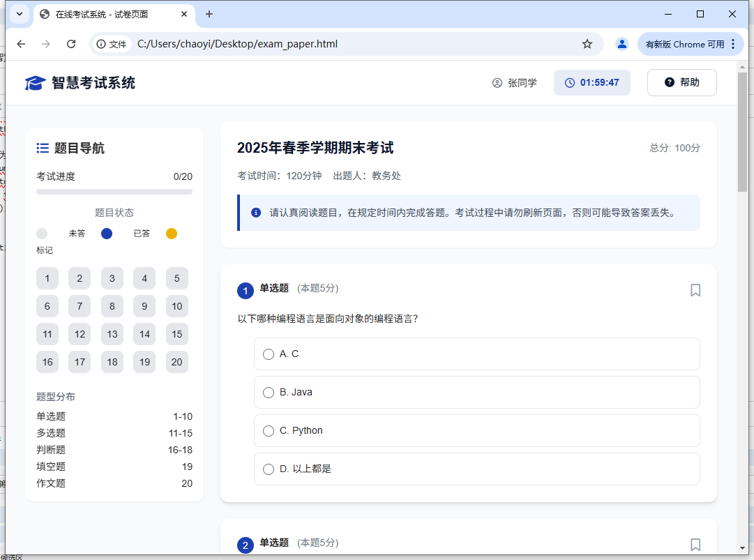Click the scrollbar down arrow
Image resolution: width=754 pixels, height=560 pixels.
pos(742,548)
